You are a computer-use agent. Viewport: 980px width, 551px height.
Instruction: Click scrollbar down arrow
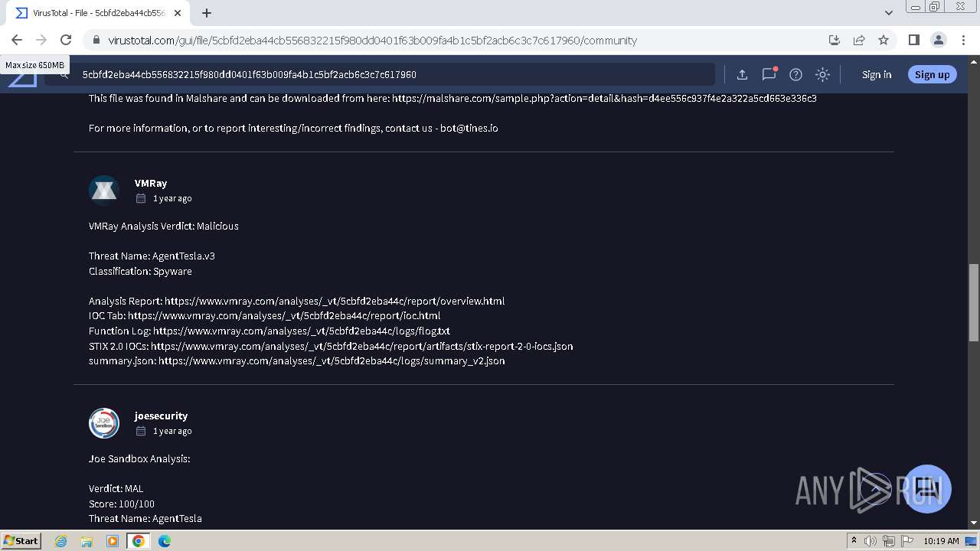pyautogui.click(x=974, y=523)
